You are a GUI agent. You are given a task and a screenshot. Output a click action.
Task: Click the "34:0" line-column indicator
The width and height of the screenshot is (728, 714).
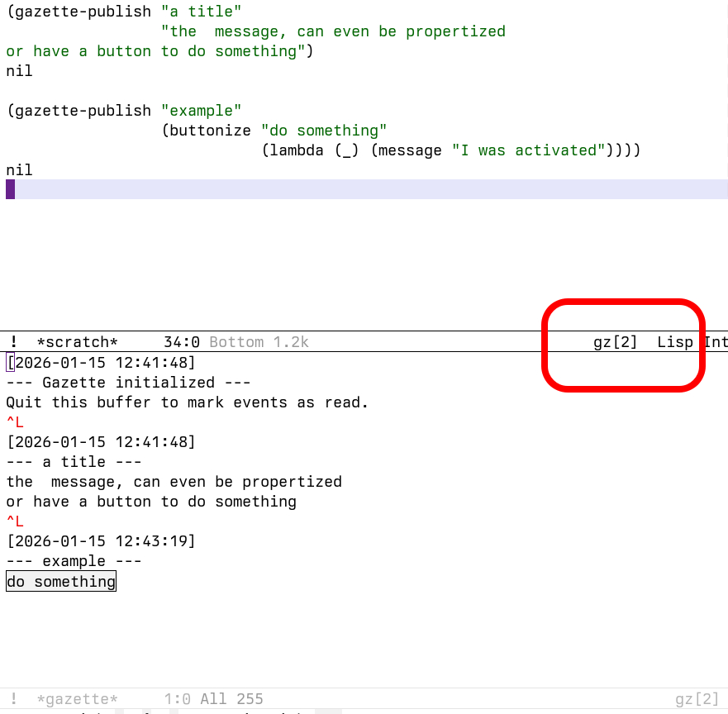coord(180,341)
